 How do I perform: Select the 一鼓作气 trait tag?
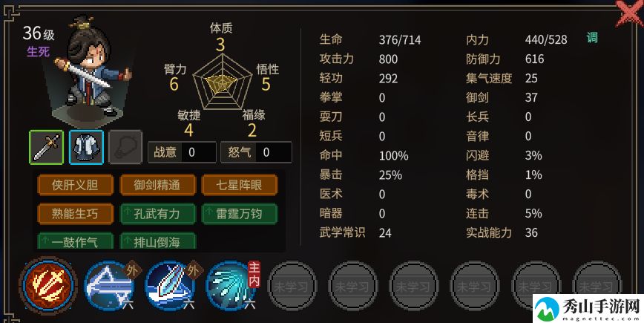[75, 241]
